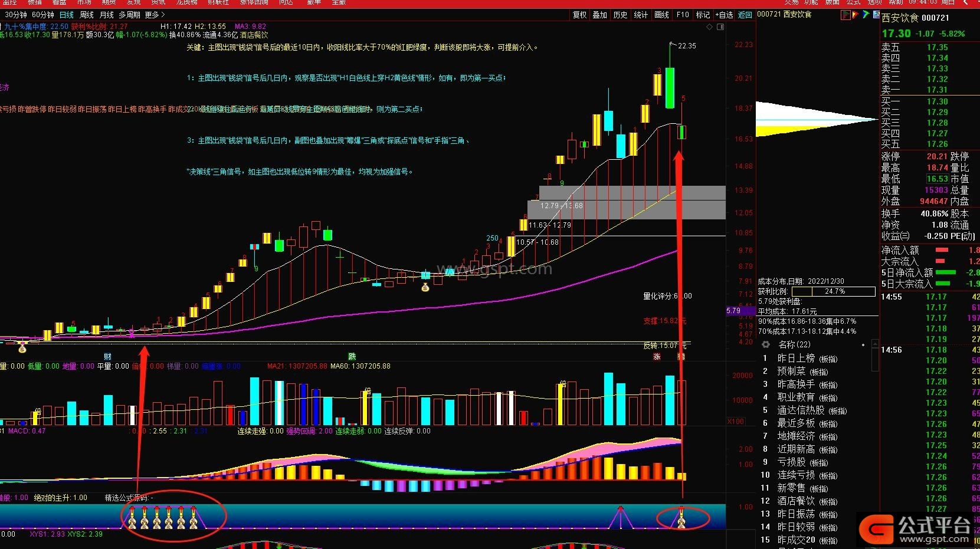Click the 支撑:15.82 label

(x=664, y=321)
